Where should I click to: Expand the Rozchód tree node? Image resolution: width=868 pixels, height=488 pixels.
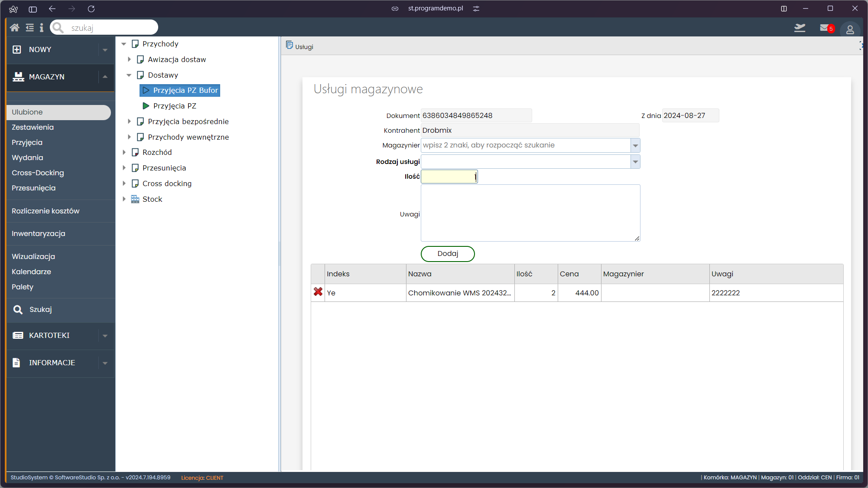[124, 152]
